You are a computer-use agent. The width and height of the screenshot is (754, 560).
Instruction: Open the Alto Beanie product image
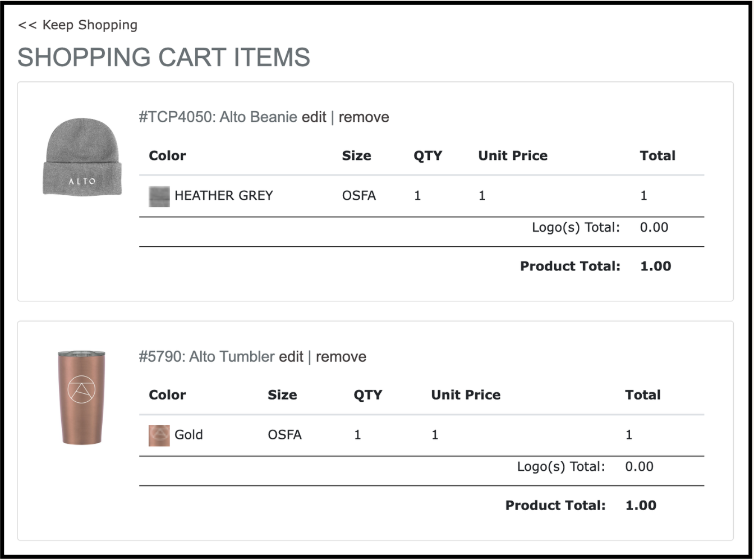click(82, 157)
